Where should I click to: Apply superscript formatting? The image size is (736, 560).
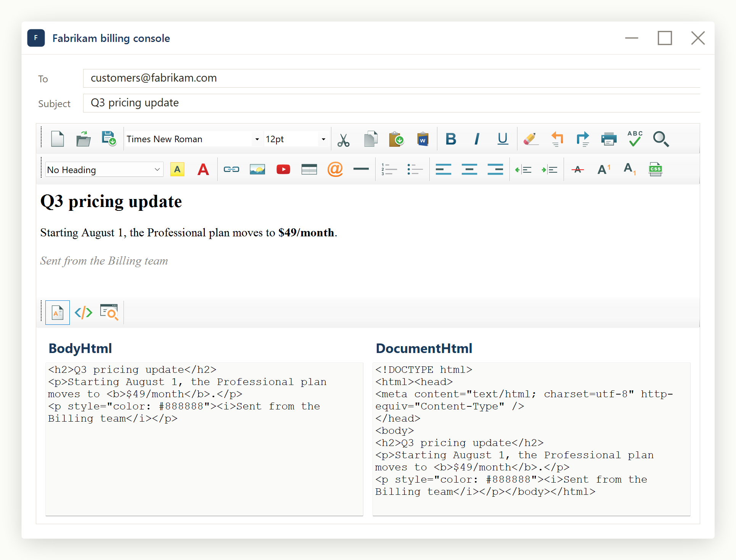pos(604,170)
